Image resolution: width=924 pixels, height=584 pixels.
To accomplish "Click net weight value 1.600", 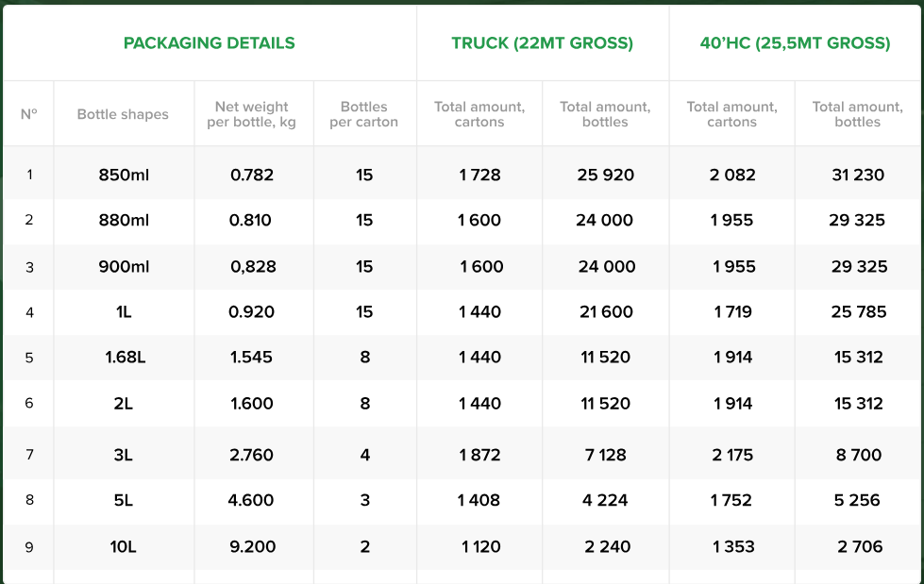I will (x=252, y=404).
